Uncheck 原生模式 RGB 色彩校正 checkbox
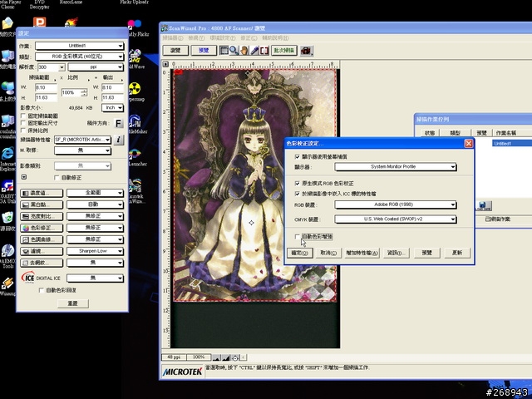Viewport: 532px width, 399px height. tap(298, 183)
